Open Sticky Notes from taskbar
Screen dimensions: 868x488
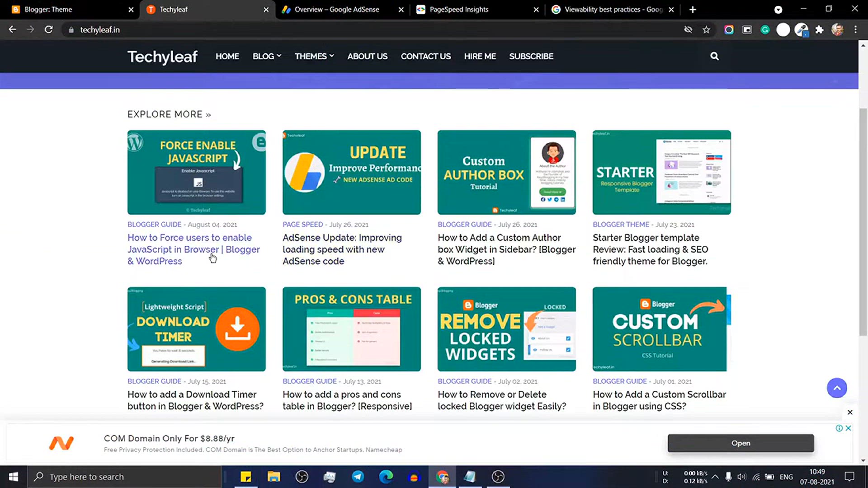pyautogui.click(x=245, y=477)
